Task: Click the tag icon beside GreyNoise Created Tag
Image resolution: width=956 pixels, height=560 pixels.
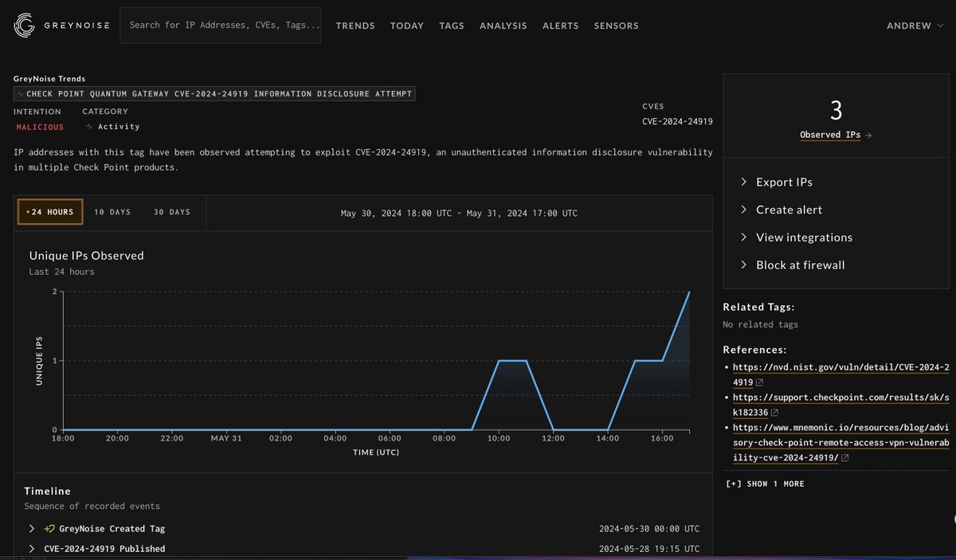Action: click(x=49, y=528)
